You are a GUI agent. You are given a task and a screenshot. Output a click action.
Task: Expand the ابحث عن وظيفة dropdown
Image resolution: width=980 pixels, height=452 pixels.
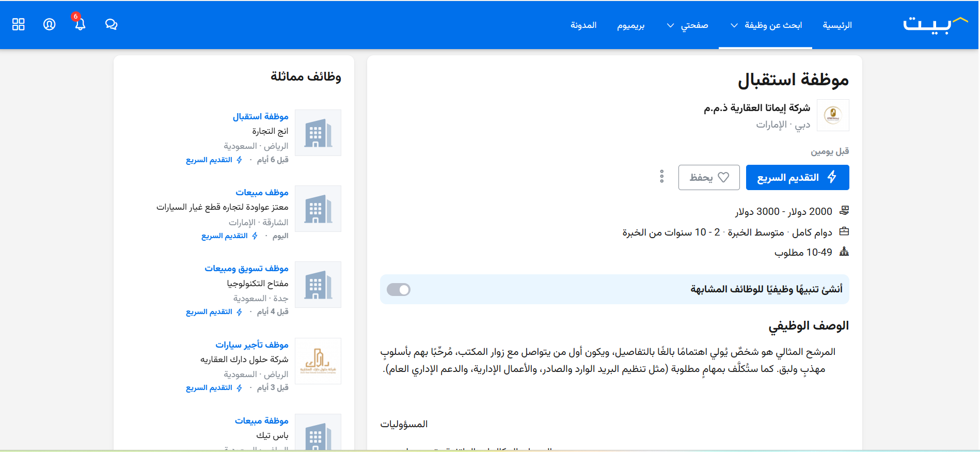coord(766,25)
